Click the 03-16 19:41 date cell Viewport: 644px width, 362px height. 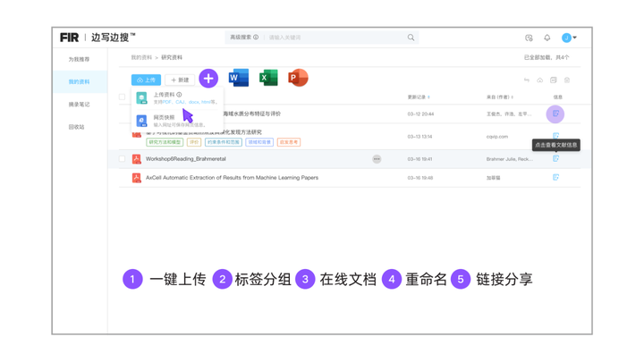tap(419, 159)
